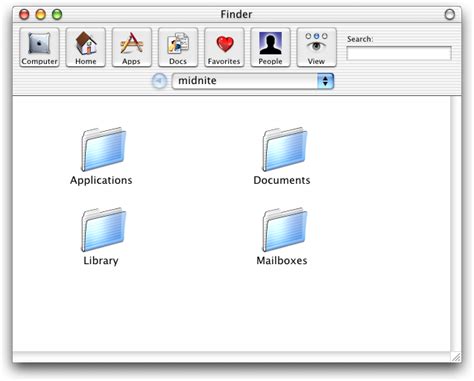
Task: Minimize Finder window with yellow button
Action: [41, 14]
